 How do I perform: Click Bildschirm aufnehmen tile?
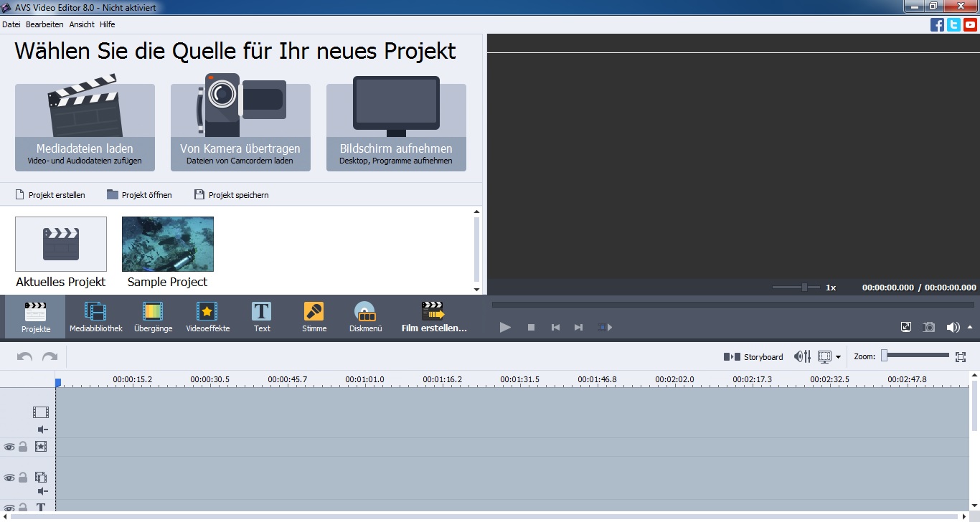396,127
